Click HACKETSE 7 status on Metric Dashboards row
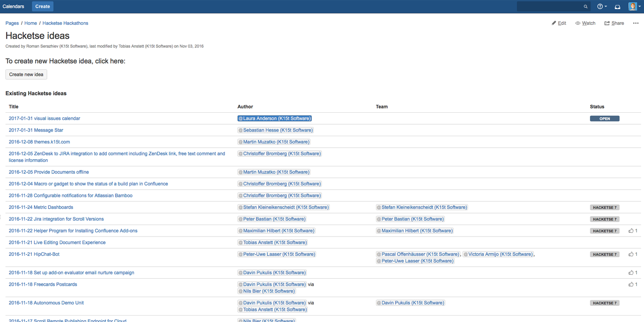The height and width of the screenshot is (322, 644). click(604, 207)
